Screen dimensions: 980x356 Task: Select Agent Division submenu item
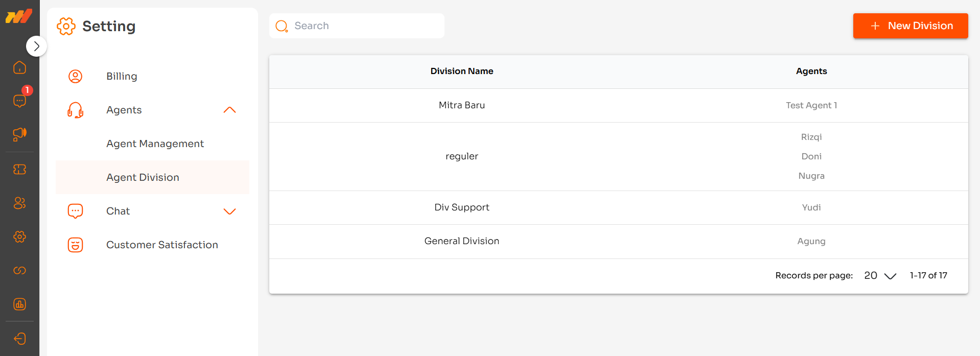tap(143, 178)
